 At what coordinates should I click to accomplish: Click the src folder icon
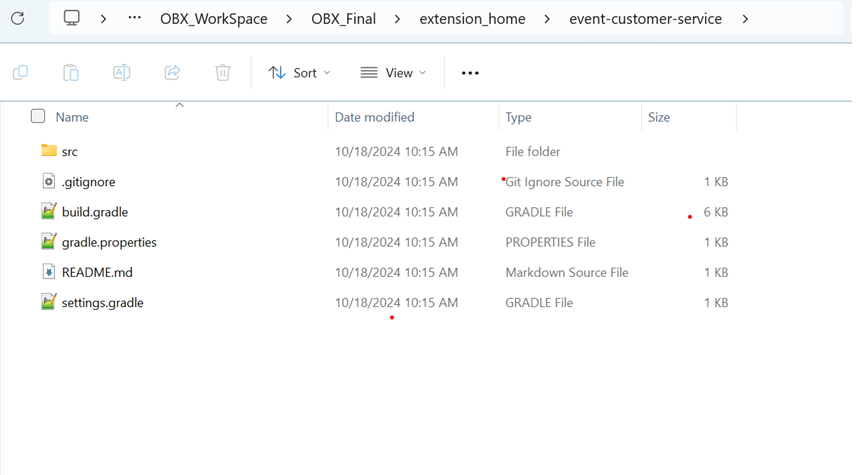[49, 151]
